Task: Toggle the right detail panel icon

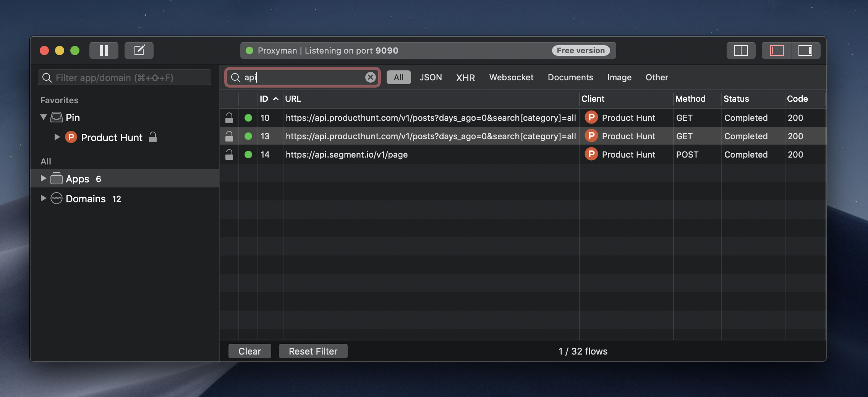Action: click(x=805, y=50)
